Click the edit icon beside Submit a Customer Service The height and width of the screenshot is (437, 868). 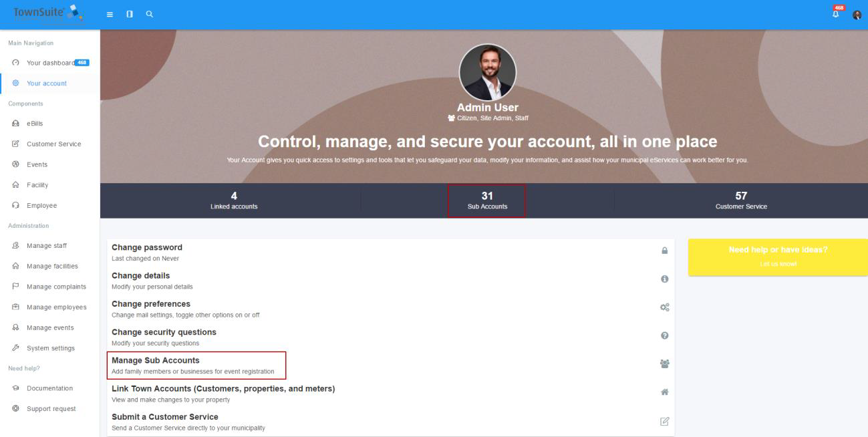click(664, 421)
